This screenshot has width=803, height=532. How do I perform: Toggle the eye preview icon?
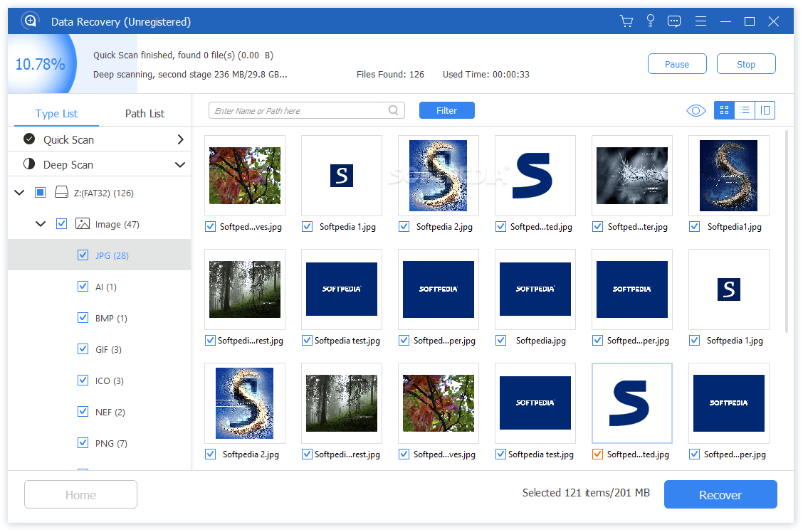696,110
